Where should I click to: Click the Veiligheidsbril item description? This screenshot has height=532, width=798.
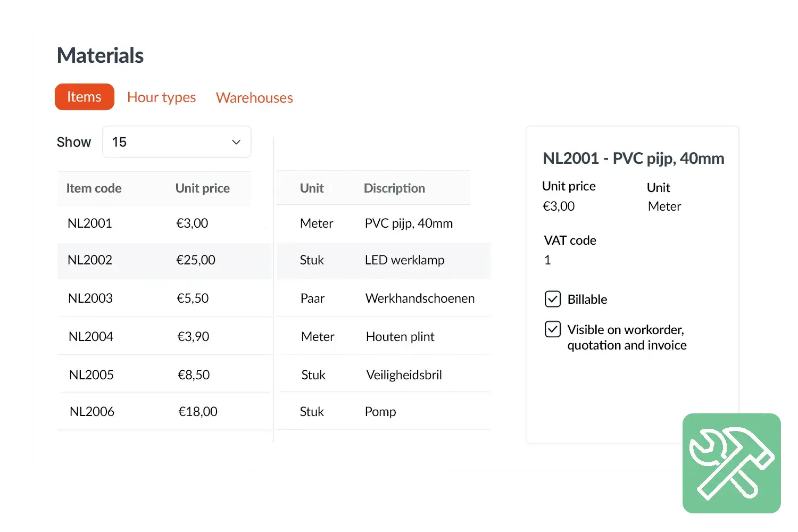tap(404, 375)
